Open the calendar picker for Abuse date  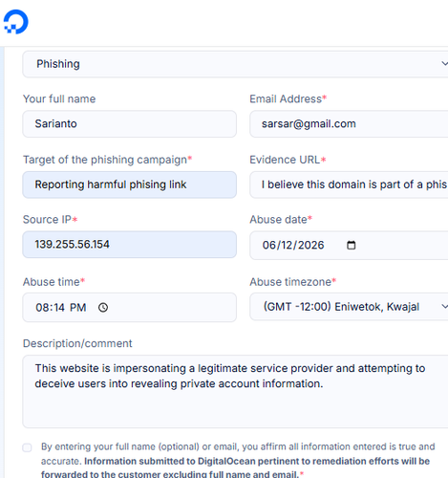pyautogui.click(x=351, y=245)
